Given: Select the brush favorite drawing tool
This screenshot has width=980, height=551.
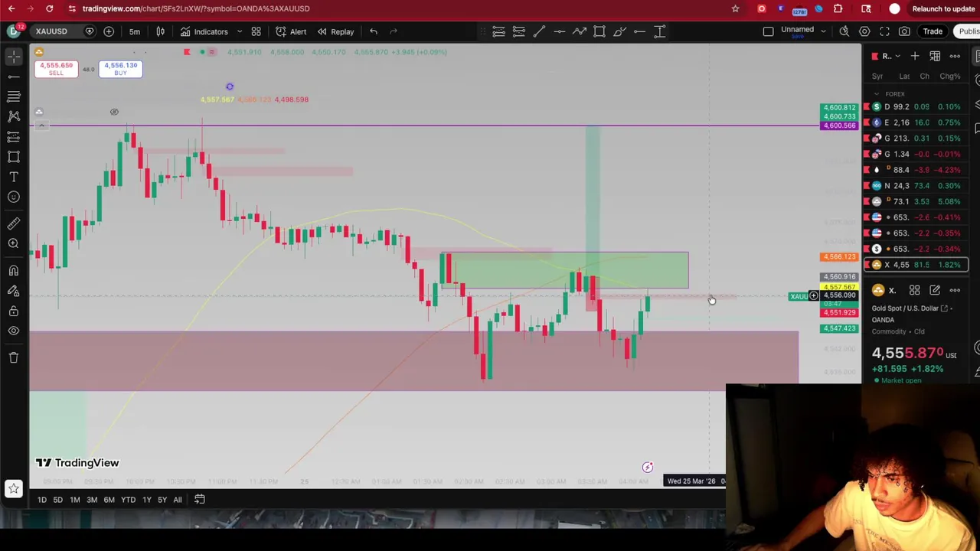Looking at the screenshot, I should pyautogui.click(x=619, y=31).
